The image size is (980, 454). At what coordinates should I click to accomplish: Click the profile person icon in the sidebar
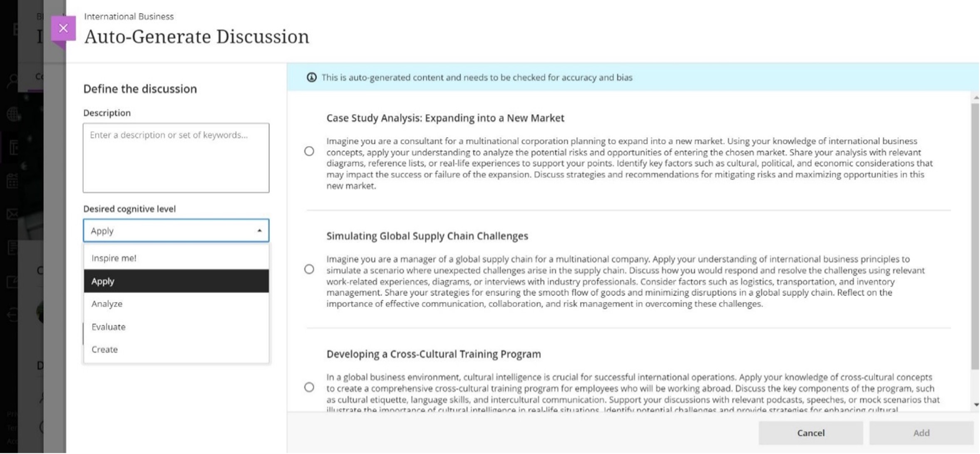(x=12, y=80)
